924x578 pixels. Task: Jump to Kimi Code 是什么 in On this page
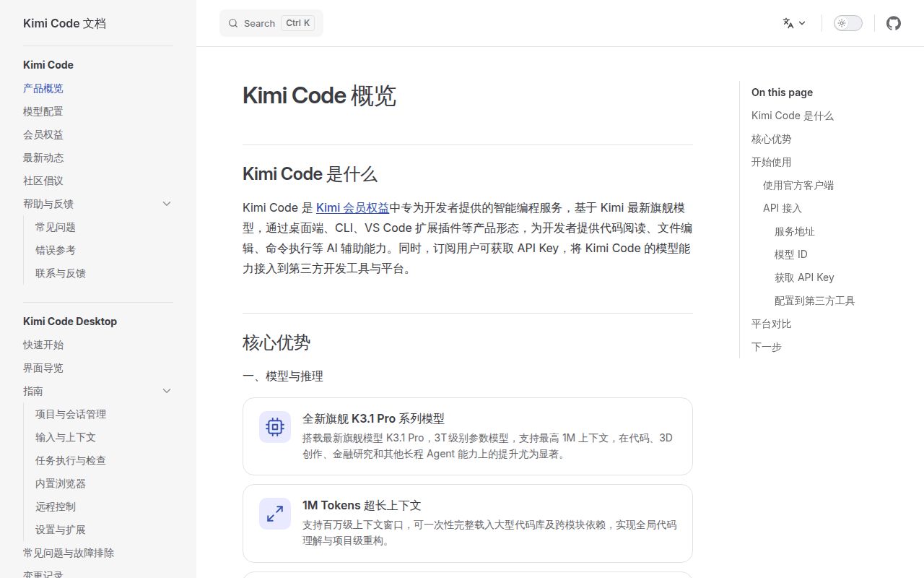(793, 116)
